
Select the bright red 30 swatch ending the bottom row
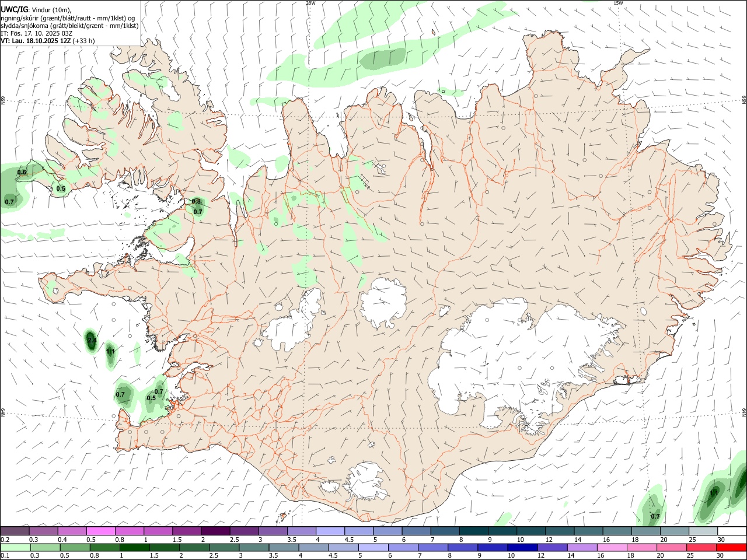tap(731, 547)
